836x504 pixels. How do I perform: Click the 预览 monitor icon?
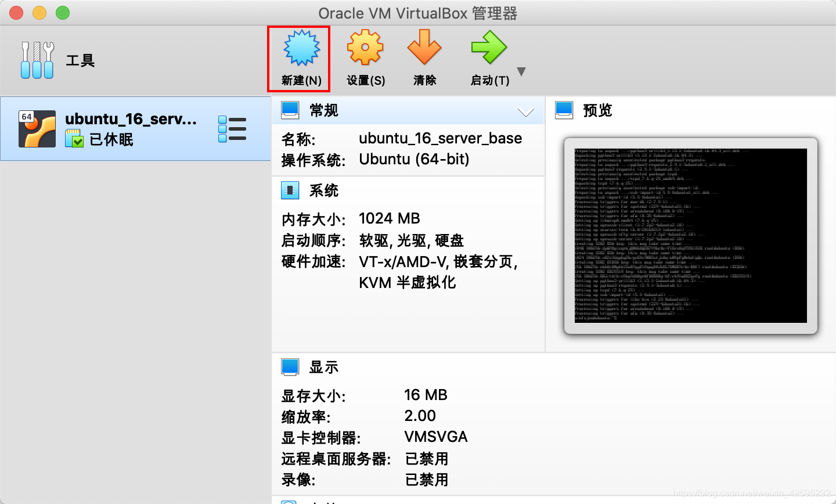(564, 110)
